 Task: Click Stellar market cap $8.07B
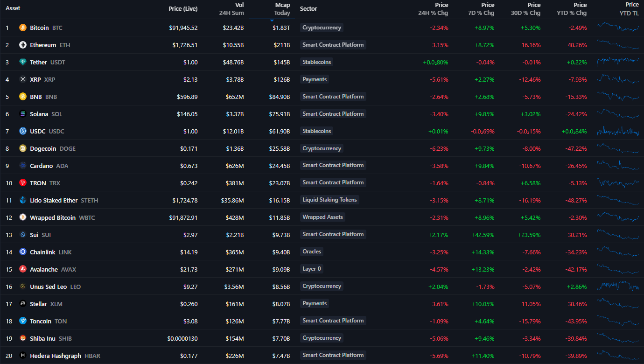[x=281, y=304]
